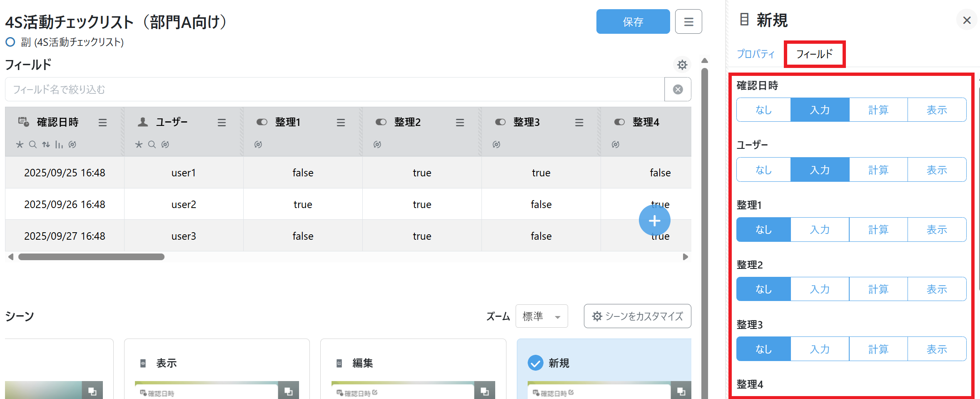Open the hamburger menu next to 保存

[x=688, y=22]
